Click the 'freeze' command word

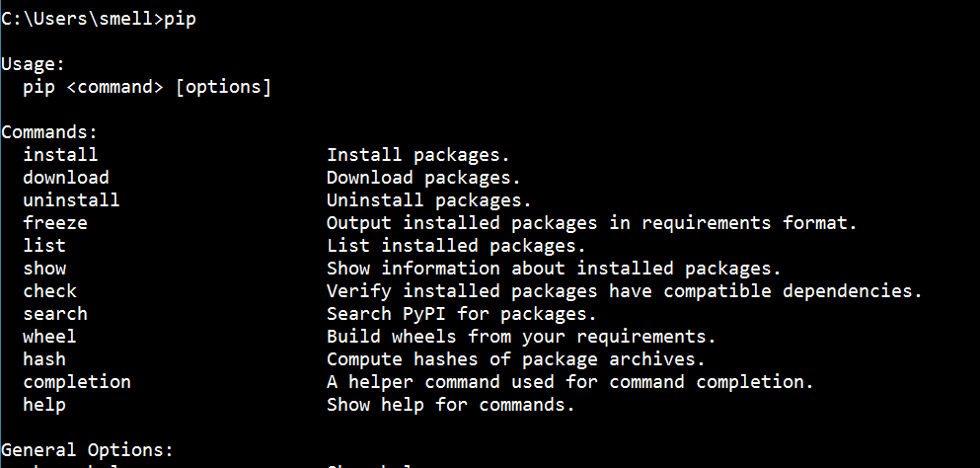(x=55, y=223)
